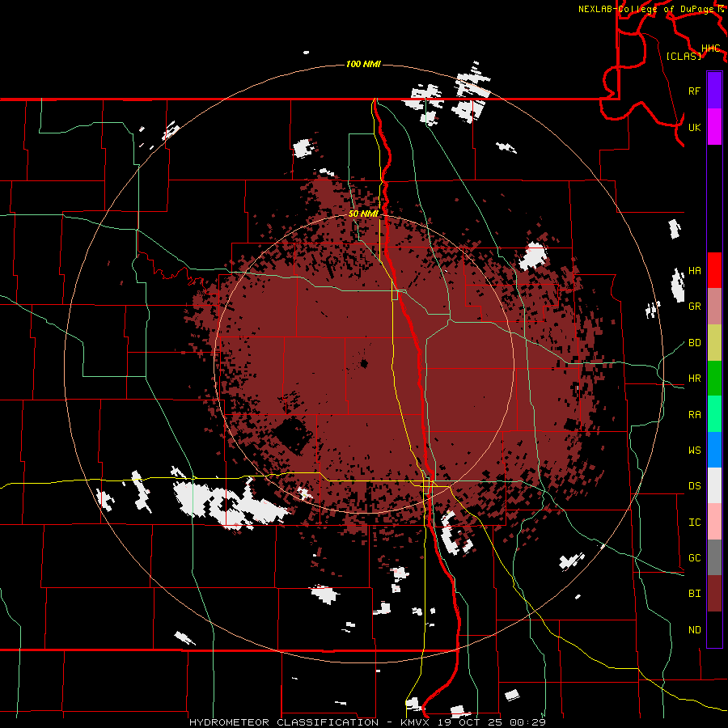Click the 19 OCT 25 date text
Screen dimensions: 728x728
click(x=470, y=722)
